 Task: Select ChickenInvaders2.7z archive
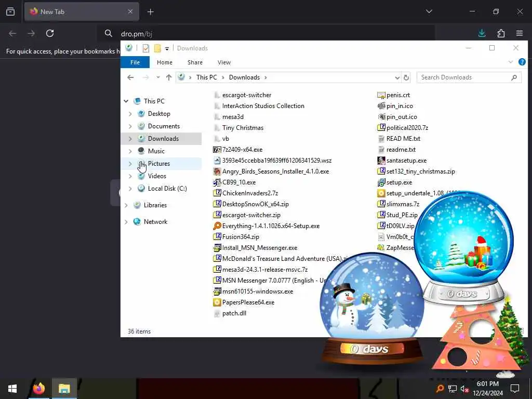(250, 193)
